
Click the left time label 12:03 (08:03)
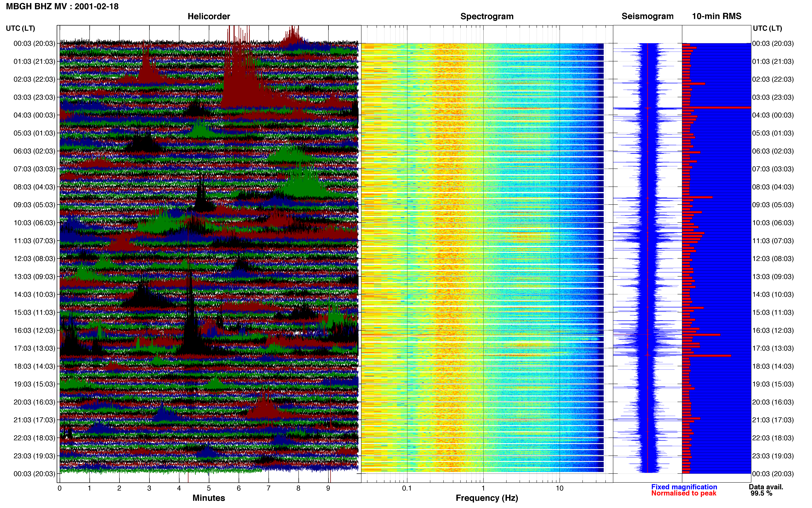34,259
